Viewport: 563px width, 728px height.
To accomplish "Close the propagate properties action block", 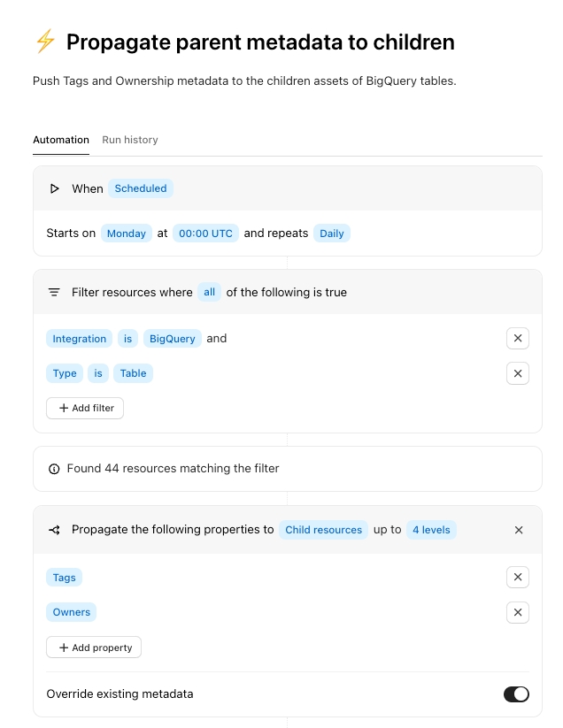I will pyautogui.click(x=519, y=530).
